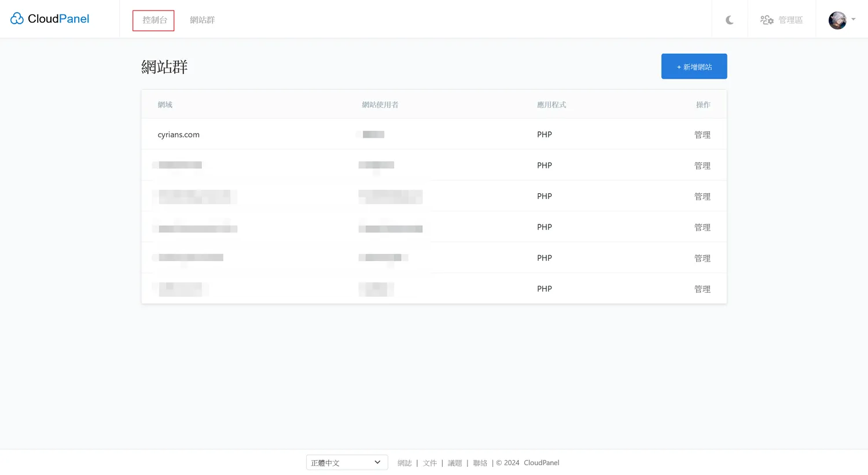Image resolution: width=868 pixels, height=475 pixels.
Task: Click 管理 in the second site row
Action: [x=702, y=165]
